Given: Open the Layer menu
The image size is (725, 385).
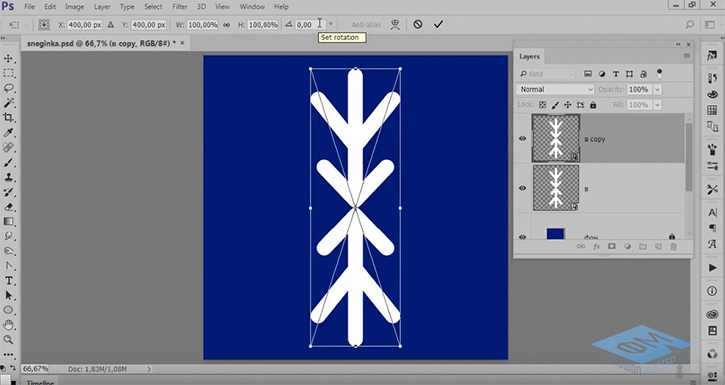Looking at the screenshot, I should coord(102,7).
